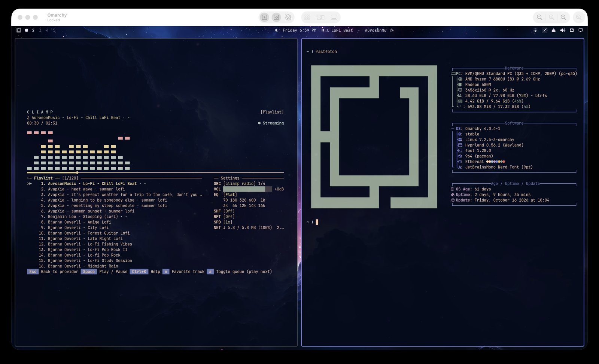
Task: Click the Ctrl+K Help hint
Action: [x=145, y=272]
